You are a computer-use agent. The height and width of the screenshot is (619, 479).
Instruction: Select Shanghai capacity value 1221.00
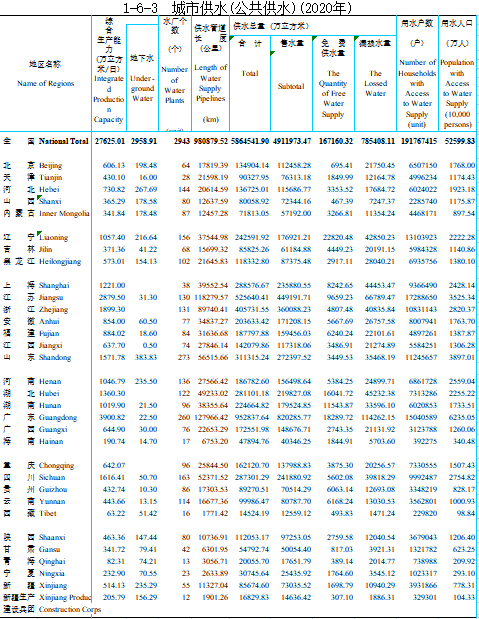(112, 285)
